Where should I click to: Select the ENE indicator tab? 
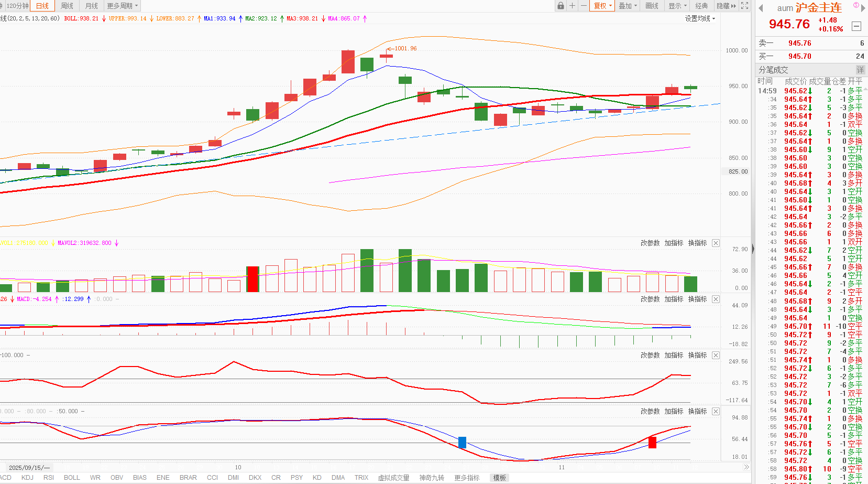[163, 478]
